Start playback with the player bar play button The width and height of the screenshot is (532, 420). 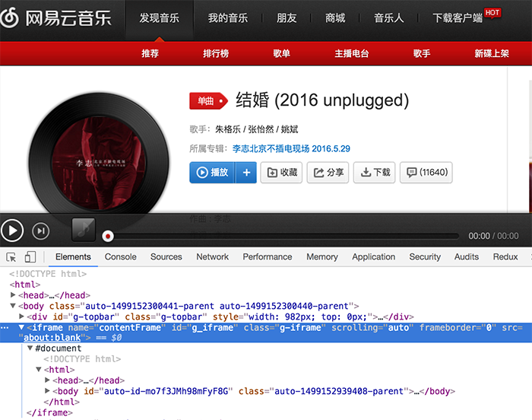[12, 231]
